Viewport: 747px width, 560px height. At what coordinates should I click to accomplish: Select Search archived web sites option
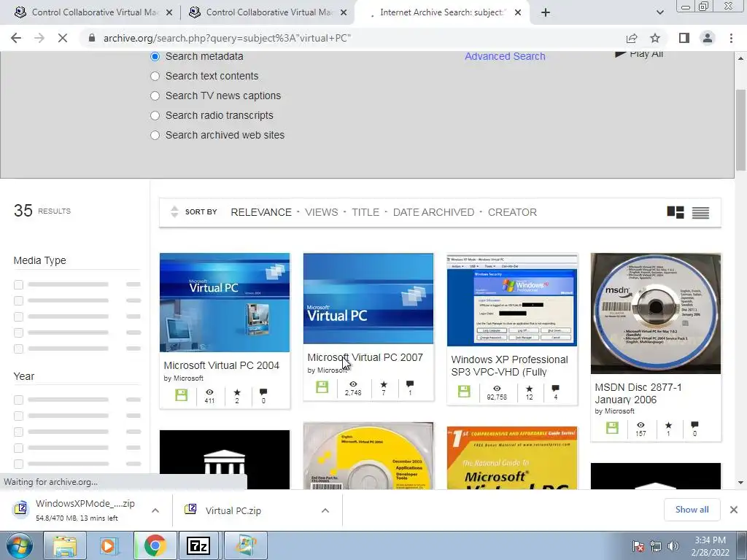[155, 135]
